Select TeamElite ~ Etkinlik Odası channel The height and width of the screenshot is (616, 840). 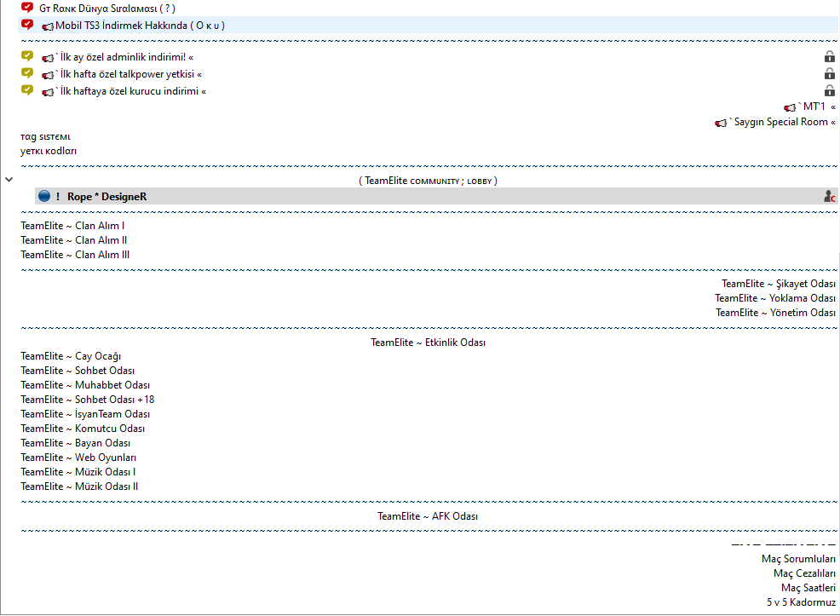point(428,343)
